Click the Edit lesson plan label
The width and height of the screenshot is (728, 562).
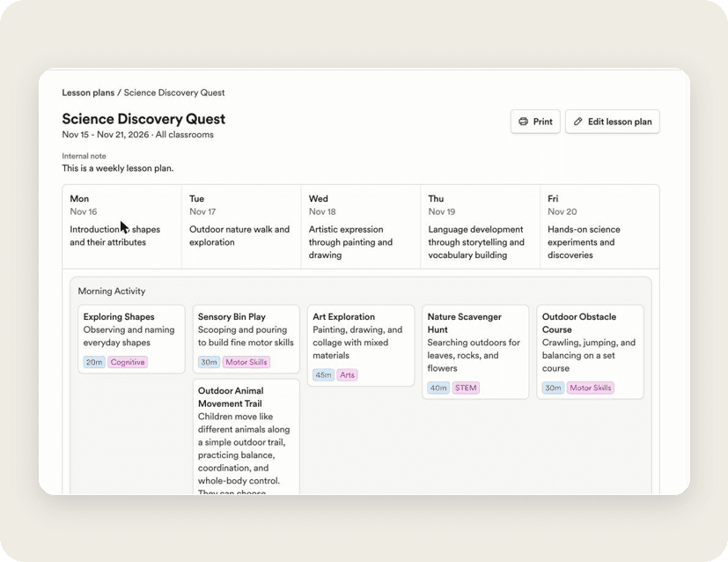(x=620, y=122)
